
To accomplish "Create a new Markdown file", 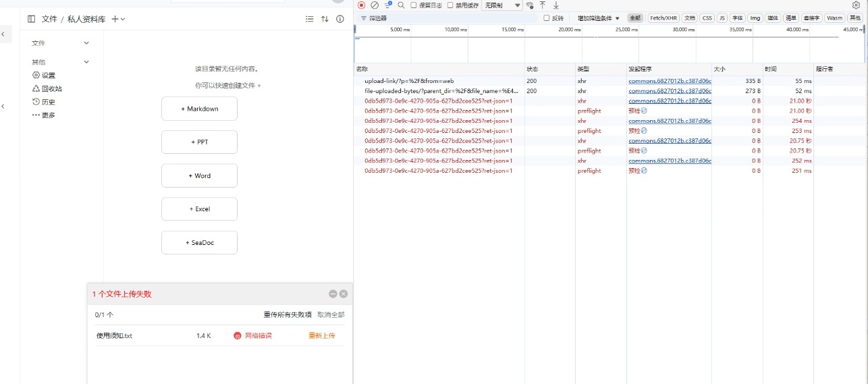I will [x=199, y=109].
